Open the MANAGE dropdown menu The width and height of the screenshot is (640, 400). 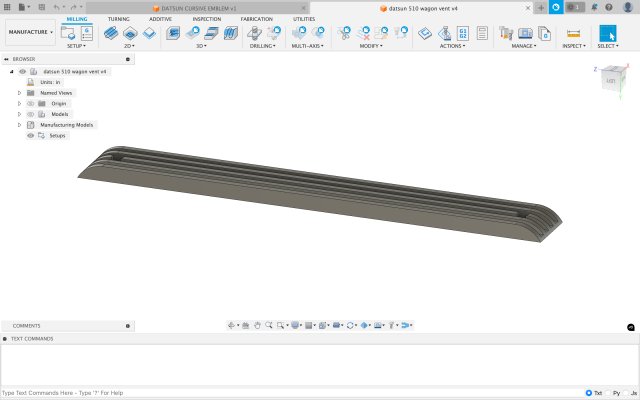[x=524, y=46]
